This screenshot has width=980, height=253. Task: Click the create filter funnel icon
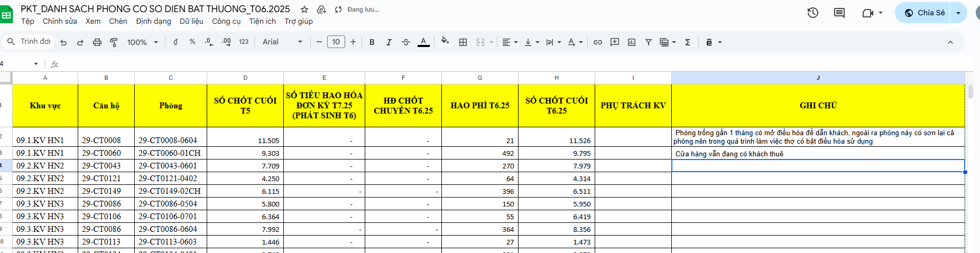tap(649, 42)
